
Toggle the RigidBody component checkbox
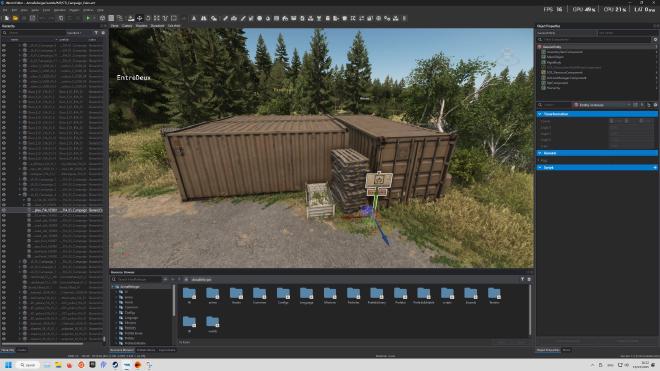[x=543, y=62]
